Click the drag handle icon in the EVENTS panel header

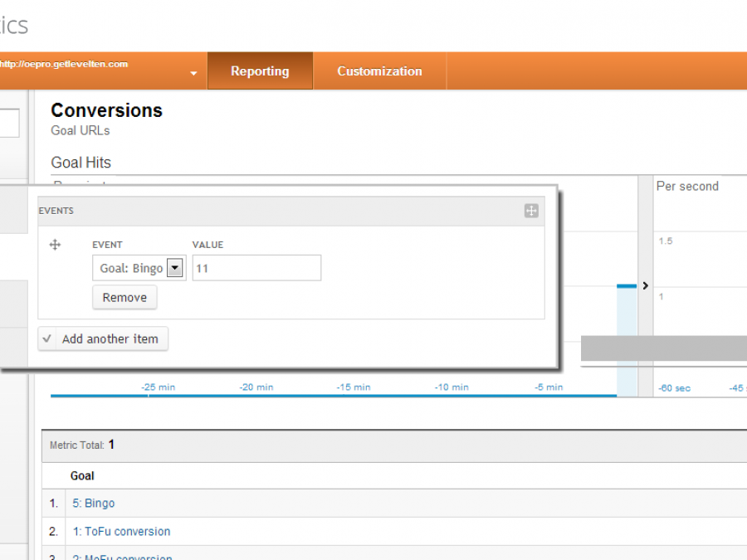tap(531, 211)
